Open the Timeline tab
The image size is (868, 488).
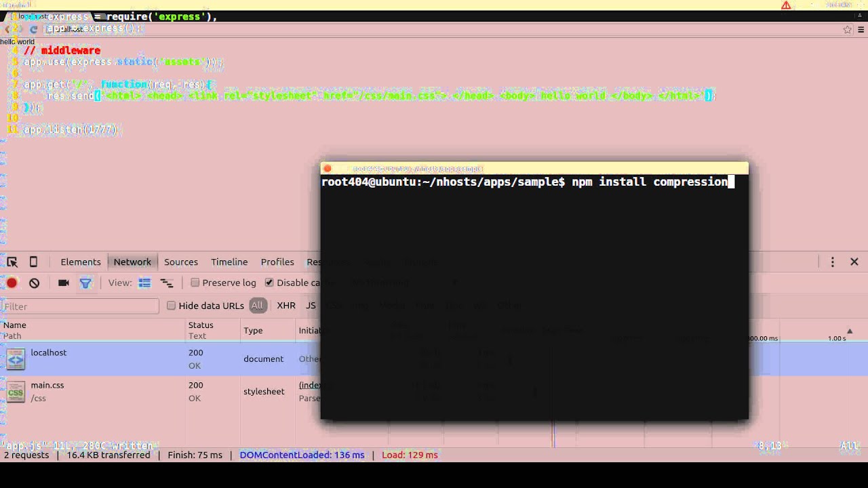pyautogui.click(x=229, y=262)
